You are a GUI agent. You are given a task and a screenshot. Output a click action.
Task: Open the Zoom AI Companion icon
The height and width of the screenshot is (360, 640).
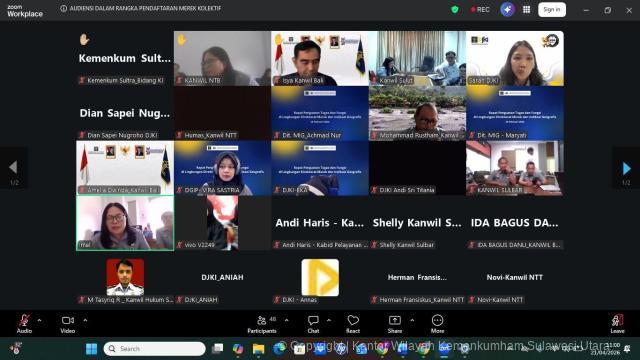(507, 9)
